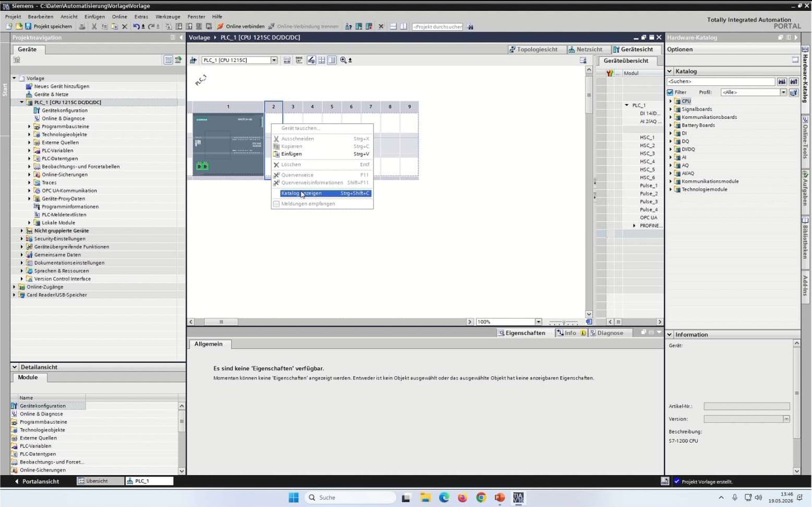Image resolution: width=812 pixels, height=507 pixels.
Task: Select slot 3 header in the rack
Action: (x=293, y=106)
